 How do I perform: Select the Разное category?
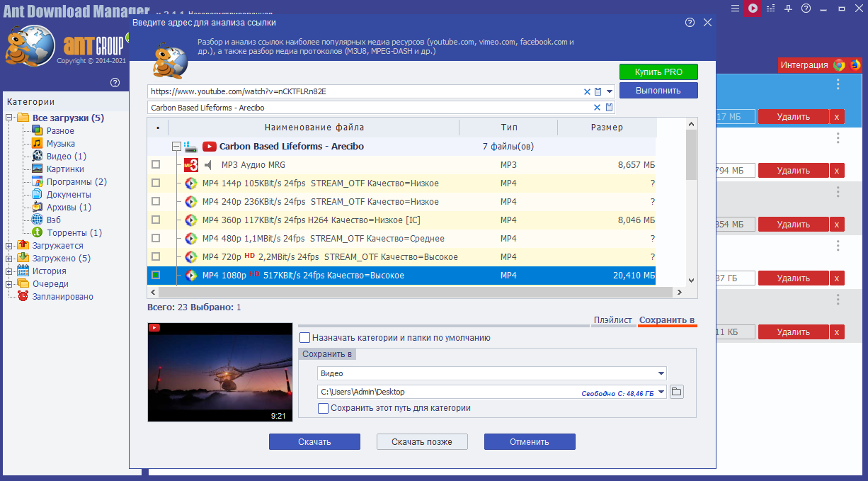tap(60, 131)
